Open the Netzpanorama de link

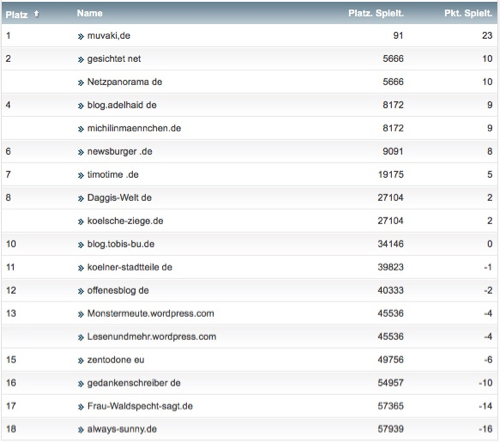pyautogui.click(x=125, y=82)
